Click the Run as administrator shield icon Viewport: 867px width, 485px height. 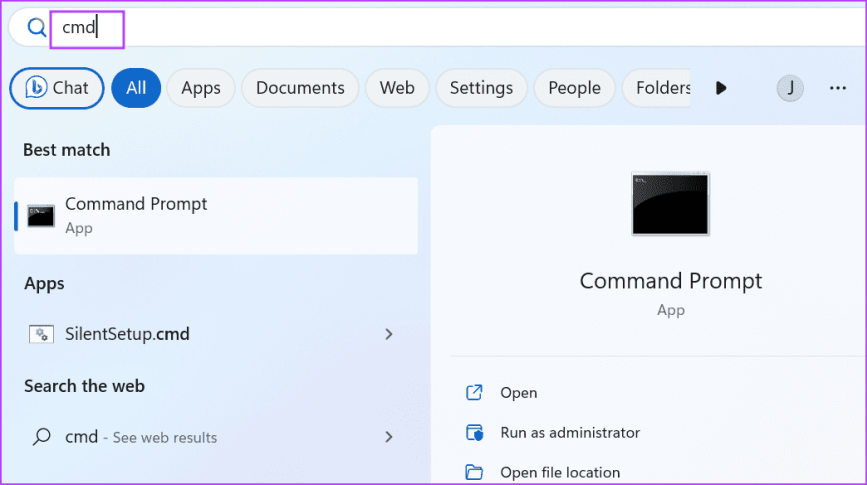(475, 433)
